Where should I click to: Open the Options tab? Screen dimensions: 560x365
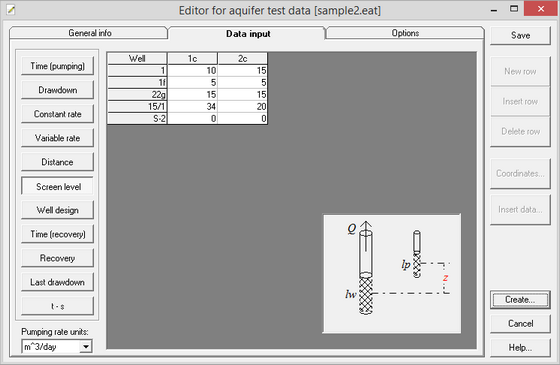click(x=405, y=33)
